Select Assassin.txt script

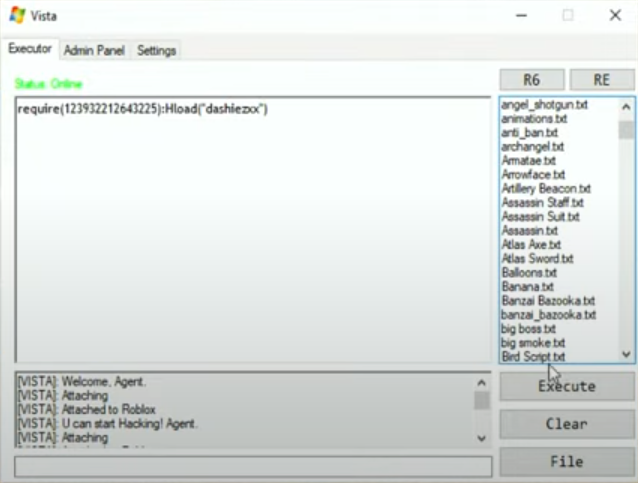coord(529,231)
